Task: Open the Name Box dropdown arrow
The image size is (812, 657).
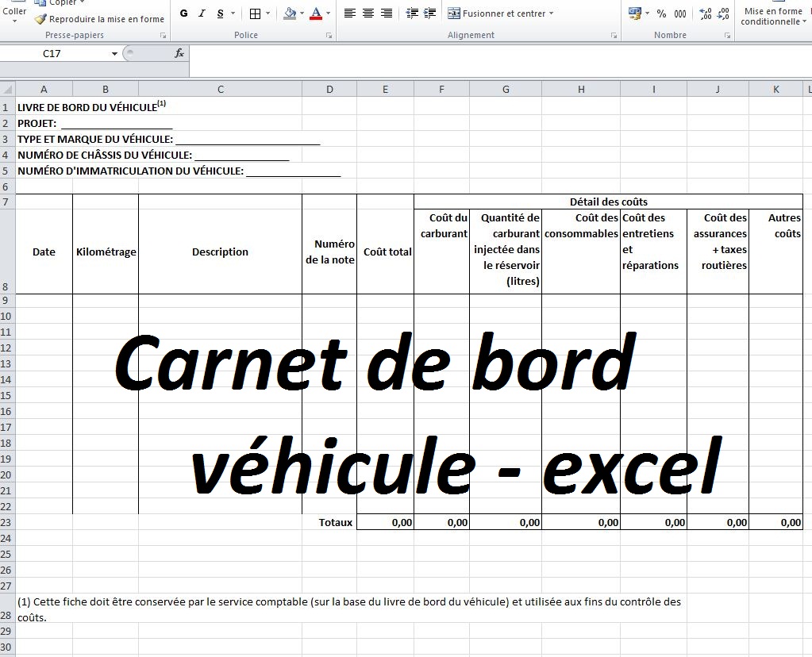Action: click(x=114, y=54)
